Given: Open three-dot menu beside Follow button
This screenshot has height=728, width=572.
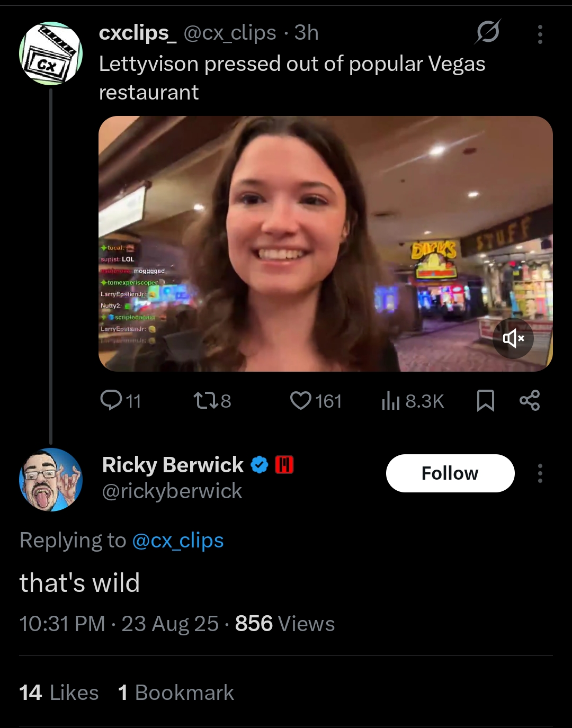Looking at the screenshot, I should click(540, 473).
